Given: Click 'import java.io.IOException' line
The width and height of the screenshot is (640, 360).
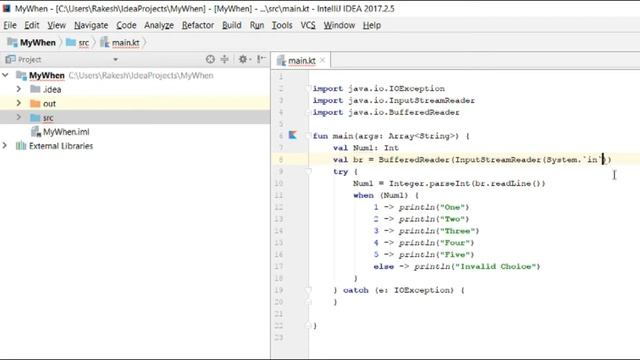Looking at the screenshot, I should pos(379,89).
